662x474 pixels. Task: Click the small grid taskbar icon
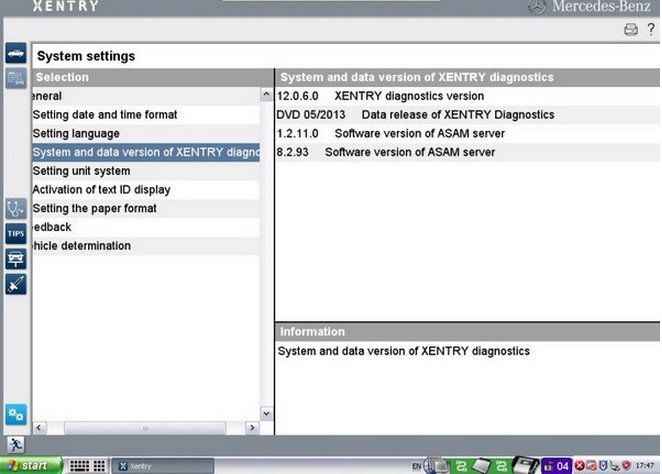pyautogui.click(x=99, y=466)
